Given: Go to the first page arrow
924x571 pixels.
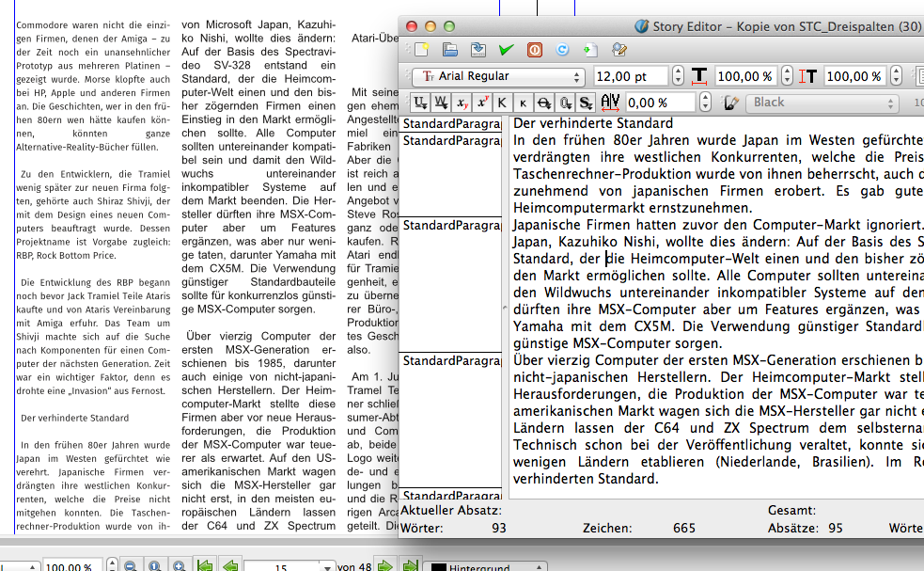Looking at the screenshot, I should [203, 566].
